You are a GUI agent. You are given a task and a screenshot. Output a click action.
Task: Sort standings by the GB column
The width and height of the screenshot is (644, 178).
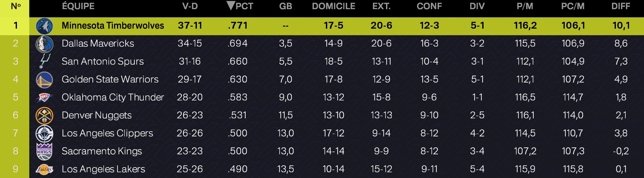pyautogui.click(x=285, y=6)
